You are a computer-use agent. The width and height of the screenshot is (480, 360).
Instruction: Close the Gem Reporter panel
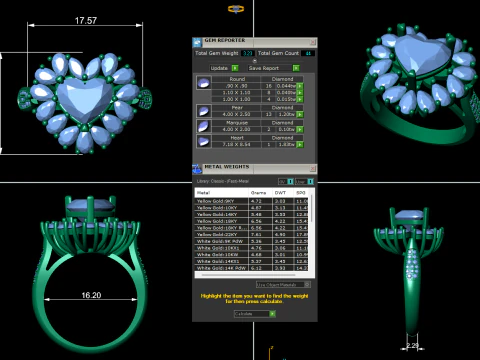pyautogui.click(x=313, y=42)
